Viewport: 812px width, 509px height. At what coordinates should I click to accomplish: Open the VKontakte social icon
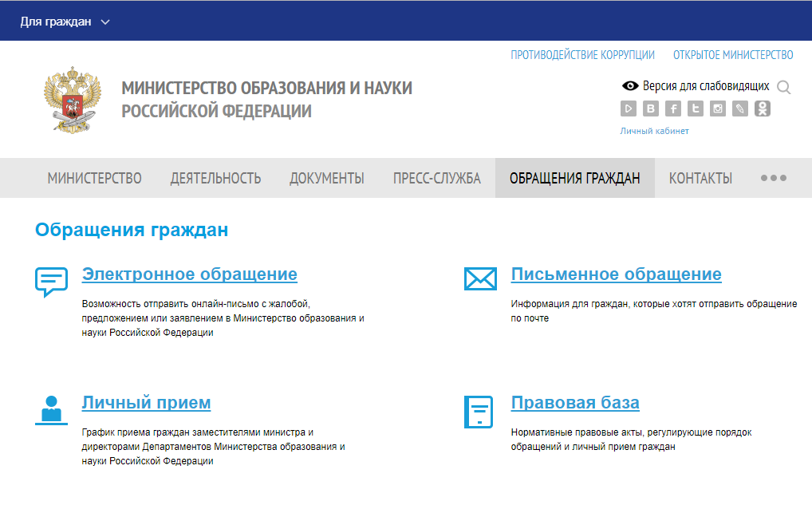point(650,109)
